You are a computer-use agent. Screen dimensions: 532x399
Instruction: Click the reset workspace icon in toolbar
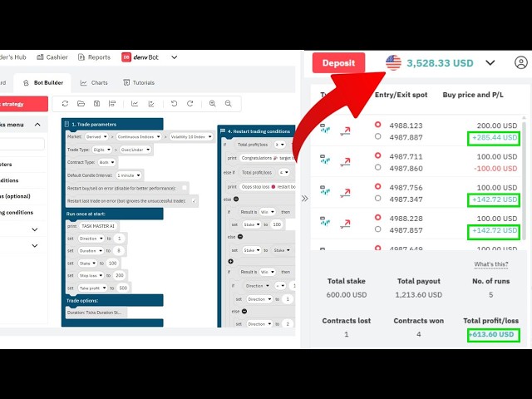point(65,103)
